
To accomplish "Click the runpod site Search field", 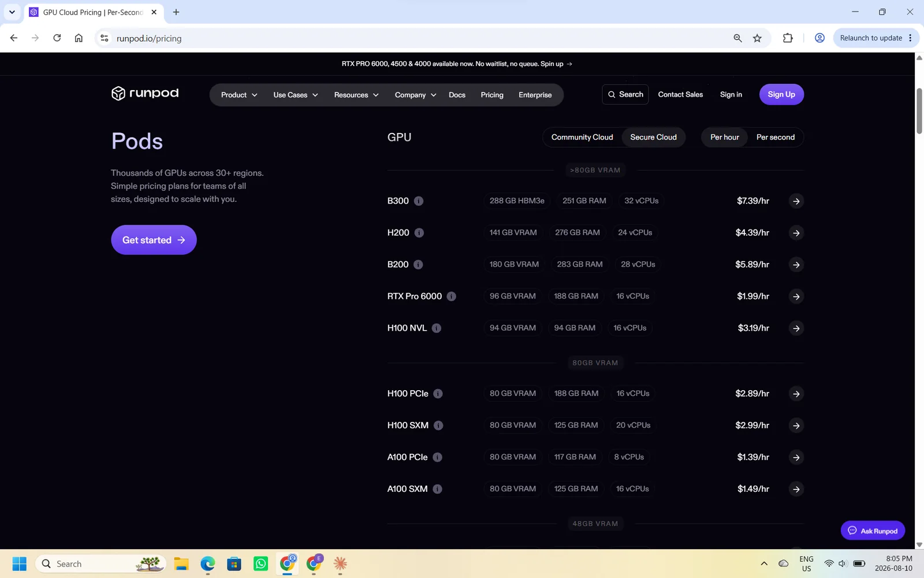I will point(625,94).
